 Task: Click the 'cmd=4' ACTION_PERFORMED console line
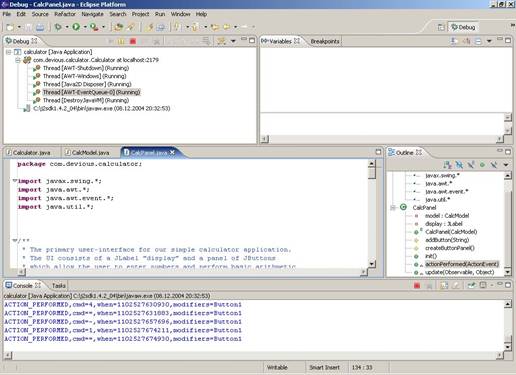pyautogui.click(x=123, y=304)
